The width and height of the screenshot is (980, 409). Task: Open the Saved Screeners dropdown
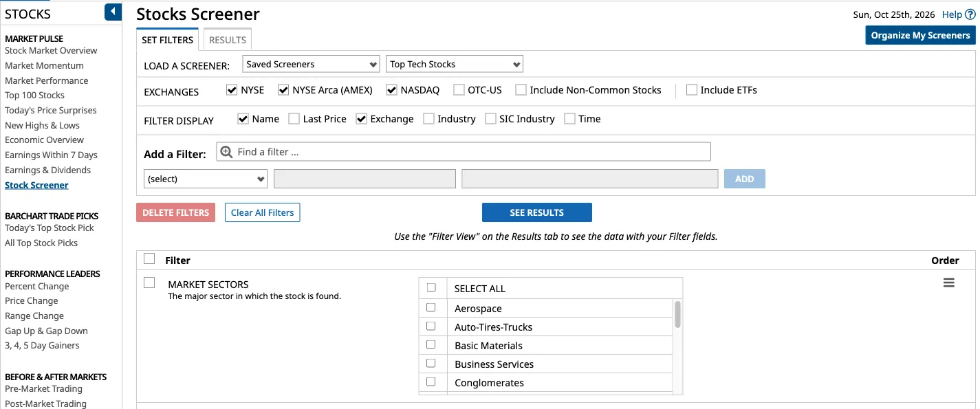(x=311, y=64)
